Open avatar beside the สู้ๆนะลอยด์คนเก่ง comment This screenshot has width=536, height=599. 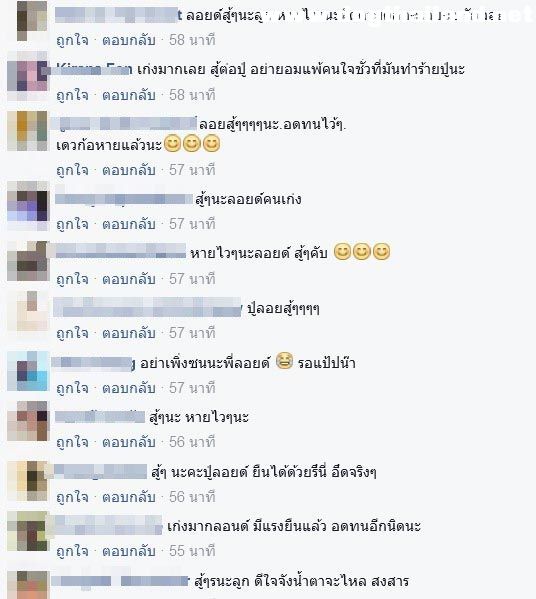28,206
